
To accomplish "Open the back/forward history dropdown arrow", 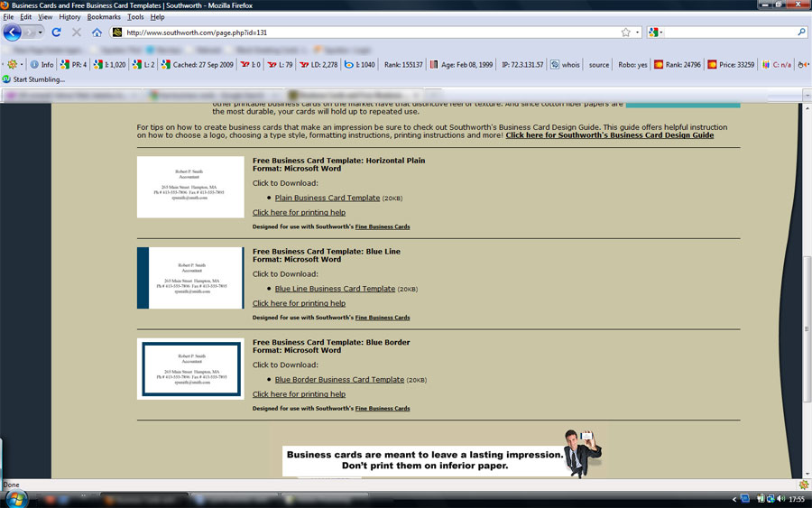I will pyautogui.click(x=40, y=32).
